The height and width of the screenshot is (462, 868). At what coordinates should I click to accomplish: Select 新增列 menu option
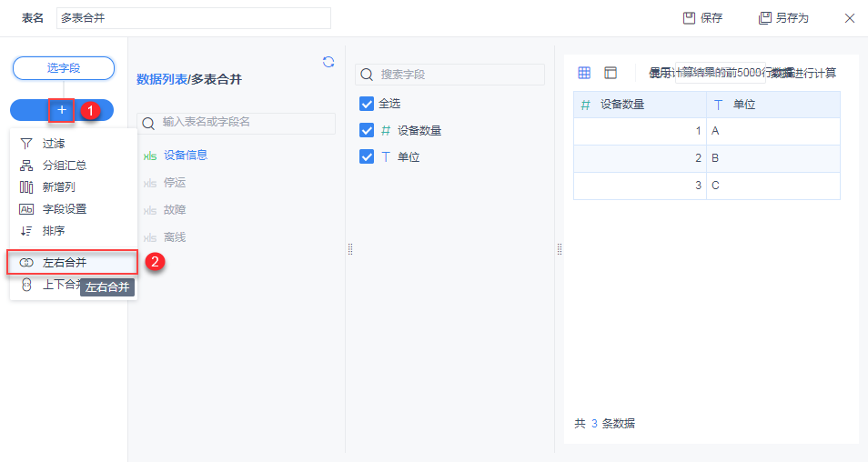pos(58,187)
